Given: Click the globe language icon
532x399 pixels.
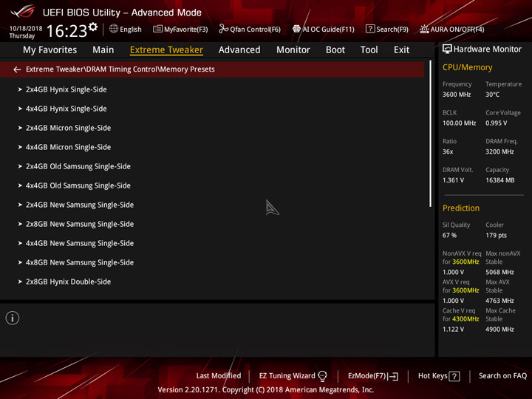Looking at the screenshot, I should pyautogui.click(x=114, y=29).
